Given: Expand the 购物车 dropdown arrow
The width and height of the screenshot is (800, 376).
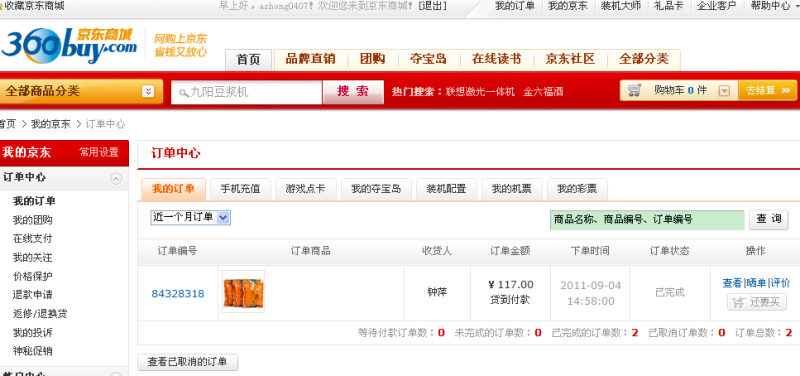Looking at the screenshot, I should tap(724, 91).
